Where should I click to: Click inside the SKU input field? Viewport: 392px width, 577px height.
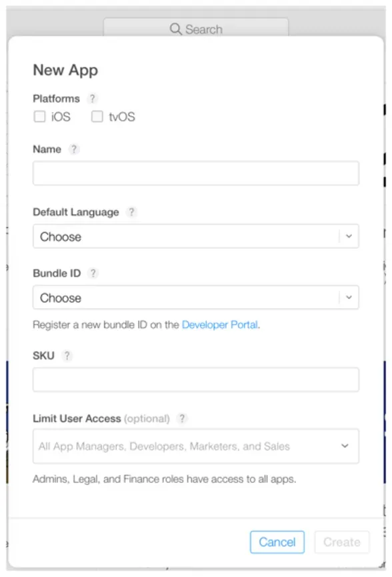[195, 379]
